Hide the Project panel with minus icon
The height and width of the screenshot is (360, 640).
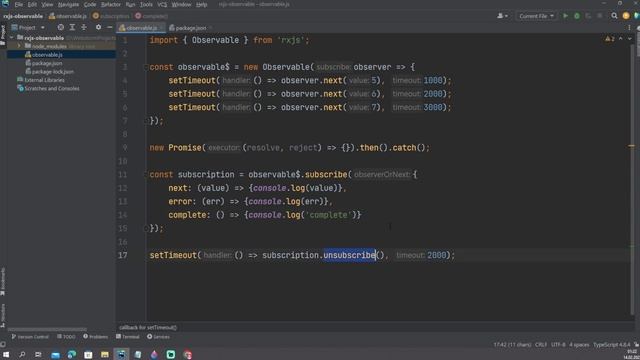click(110, 27)
